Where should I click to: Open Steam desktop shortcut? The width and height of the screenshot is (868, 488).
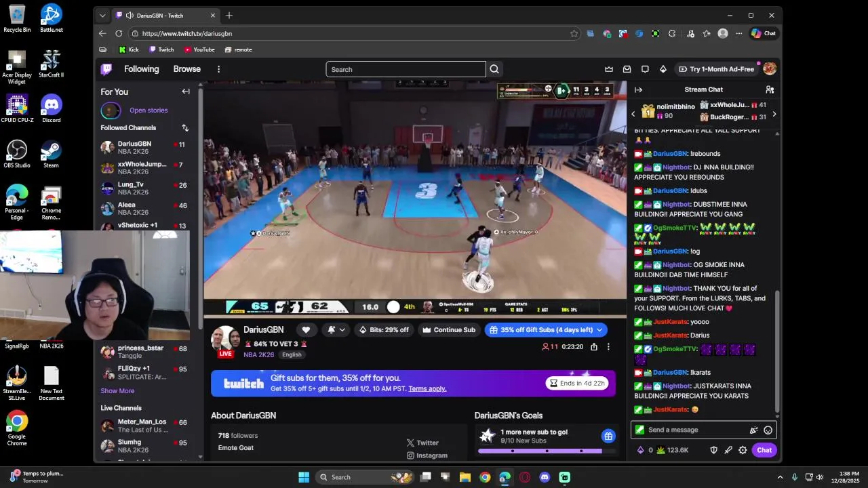[51, 154]
